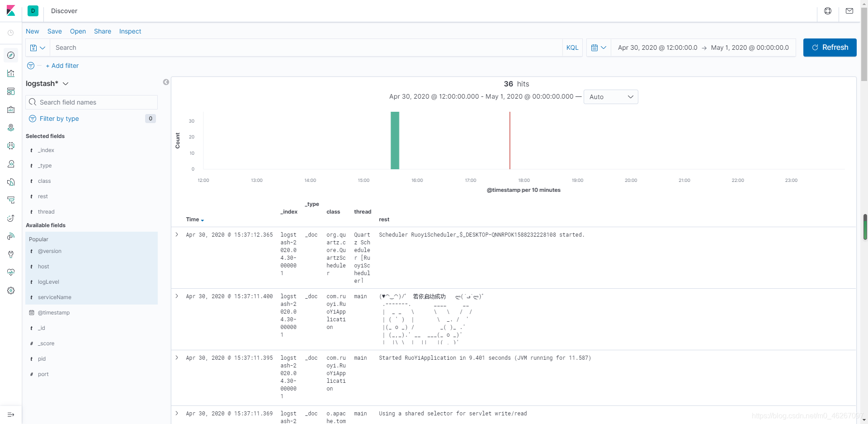Open Management gear icon

click(11, 291)
